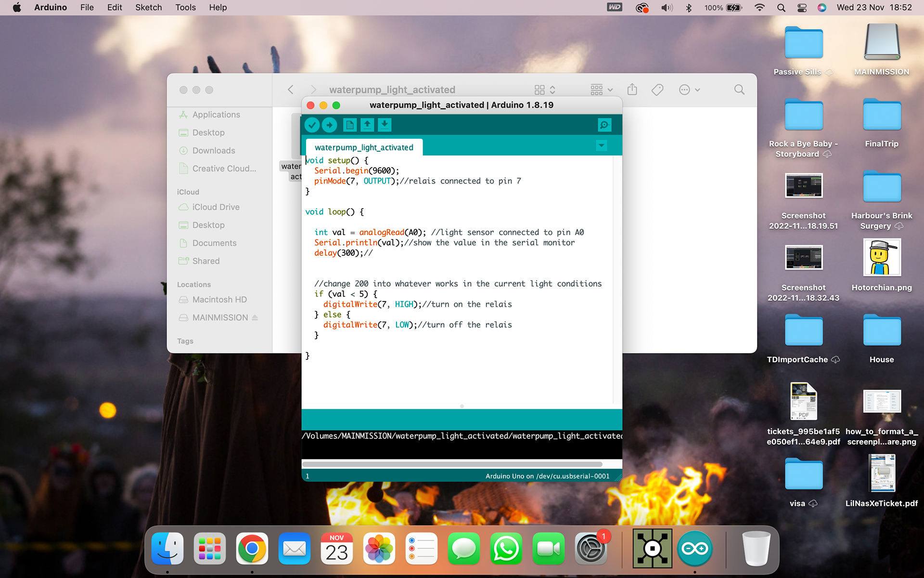The width and height of the screenshot is (924, 578).
Task: Eject the MAINMISSION volume in sidebar
Action: (x=255, y=317)
